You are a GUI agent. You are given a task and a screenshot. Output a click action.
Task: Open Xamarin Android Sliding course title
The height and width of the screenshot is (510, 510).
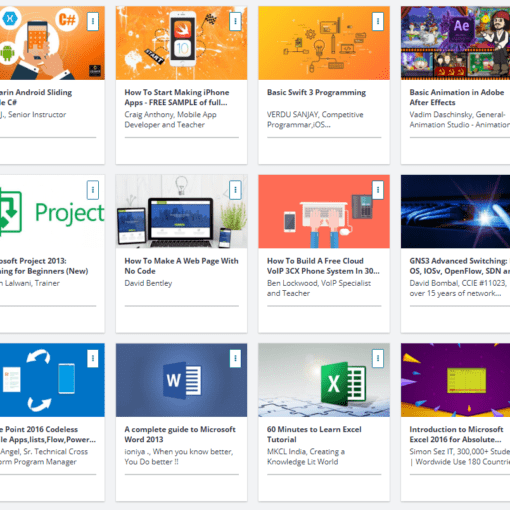click(36, 97)
